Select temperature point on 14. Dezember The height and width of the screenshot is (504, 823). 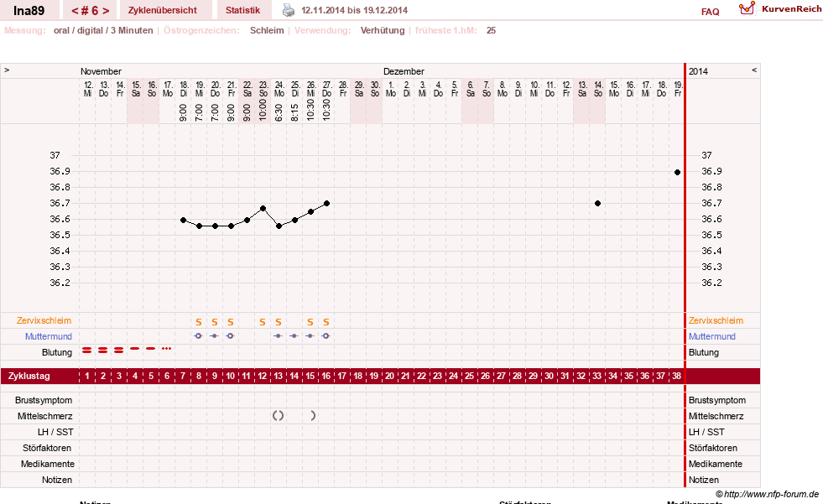[598, 204]
